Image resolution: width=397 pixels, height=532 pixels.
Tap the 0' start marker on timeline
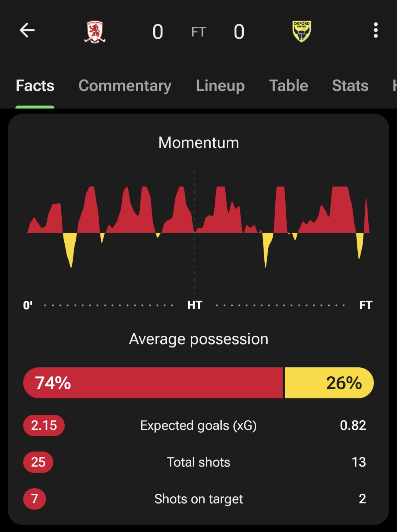click(x=28, y=305)
